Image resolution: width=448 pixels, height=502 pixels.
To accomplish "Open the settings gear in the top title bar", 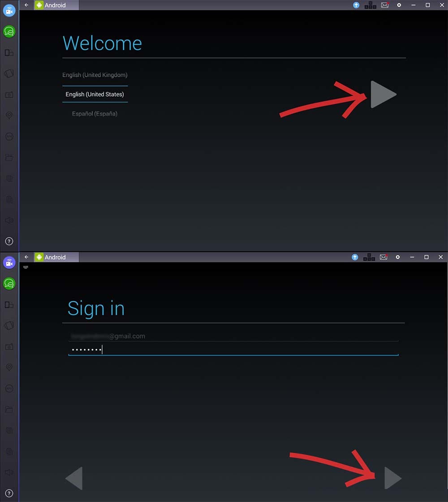I will (x=399, y=5).
